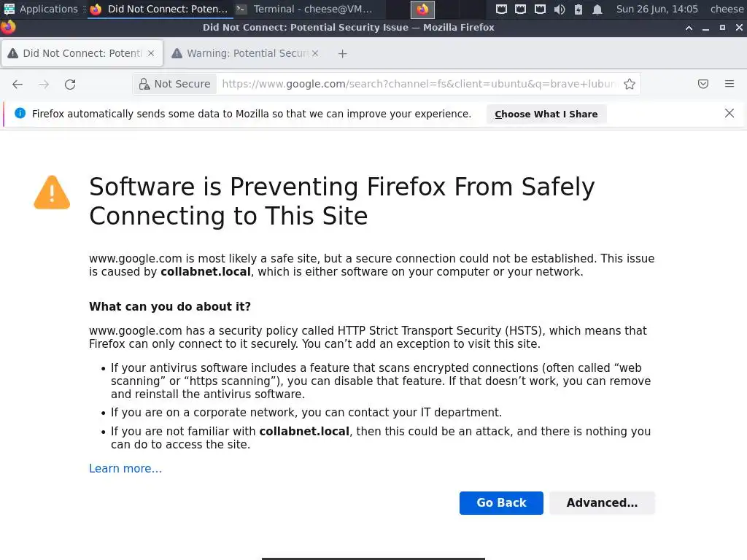Dismiss the Mozilla data notification bar
This screenshot has width=747, height=560.
click(x=729, y=113)
